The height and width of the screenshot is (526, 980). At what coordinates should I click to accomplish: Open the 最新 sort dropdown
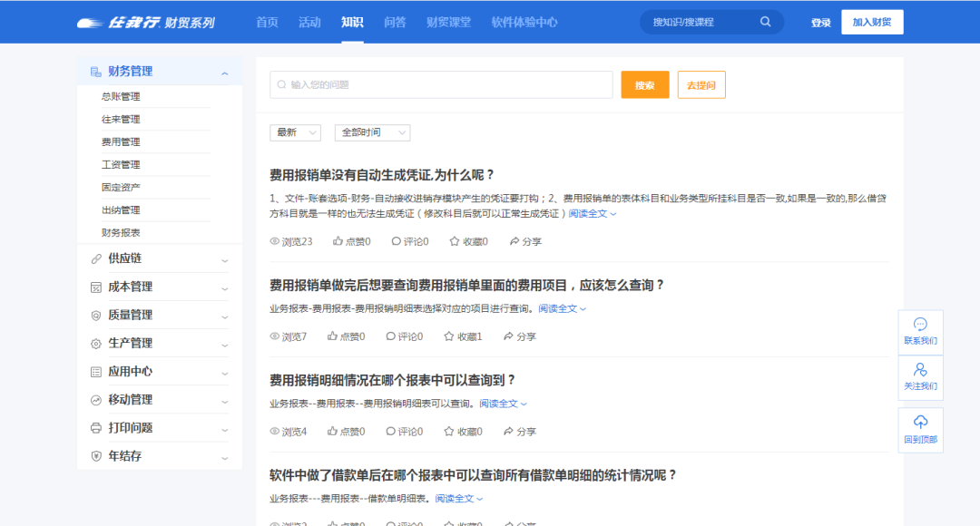tap(294, 131)
